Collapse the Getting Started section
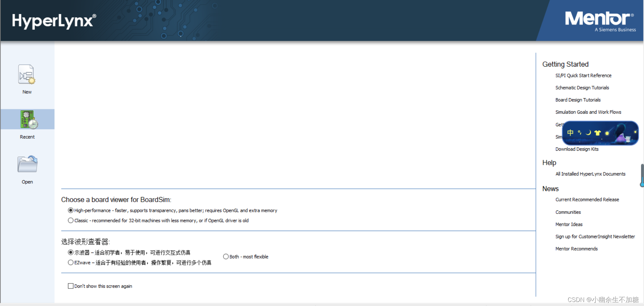This screenshot has height=306, width=644. pyautogui.click(x=565, y=64)
